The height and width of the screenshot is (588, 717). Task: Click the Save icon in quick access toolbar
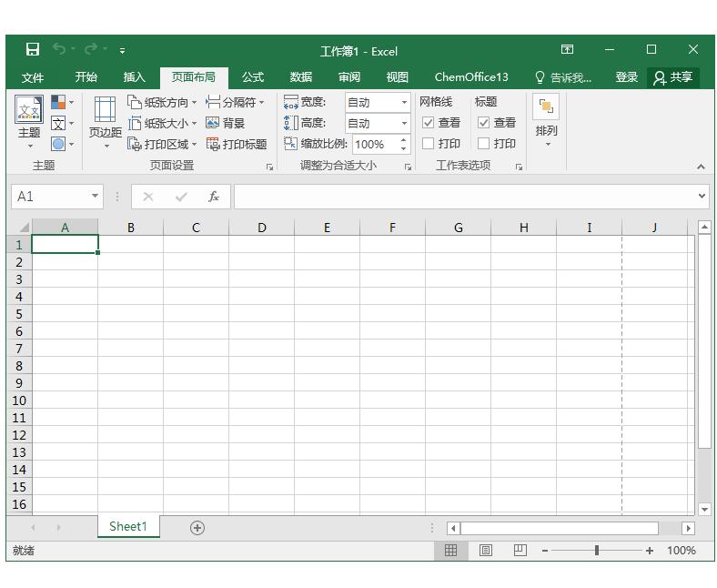tap(33, 49)
